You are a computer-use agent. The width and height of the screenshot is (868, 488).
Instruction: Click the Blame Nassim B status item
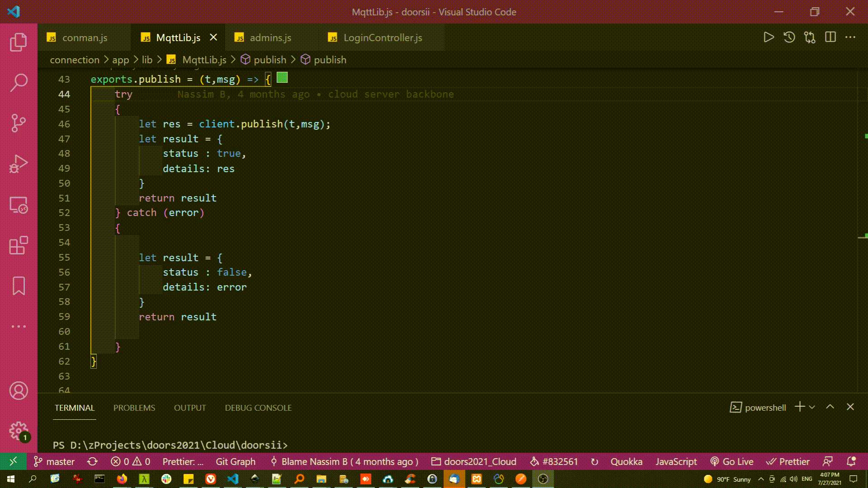coord(349,461)
